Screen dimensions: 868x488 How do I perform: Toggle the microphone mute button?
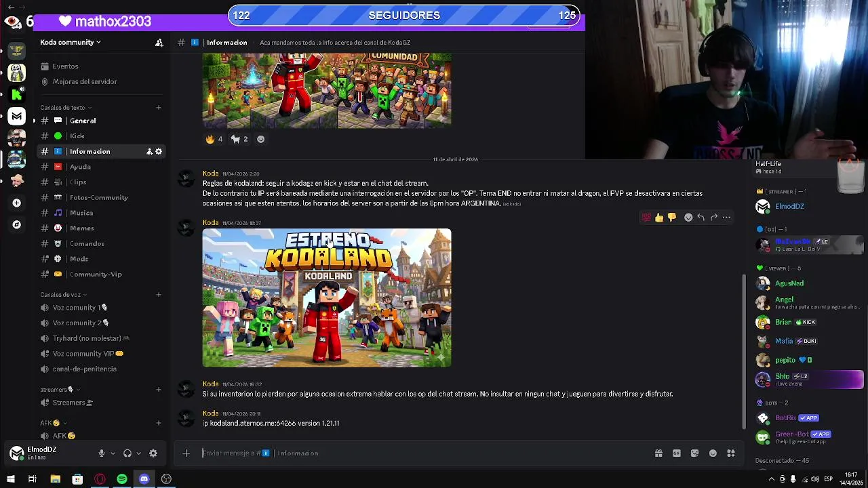pos(102,453)
